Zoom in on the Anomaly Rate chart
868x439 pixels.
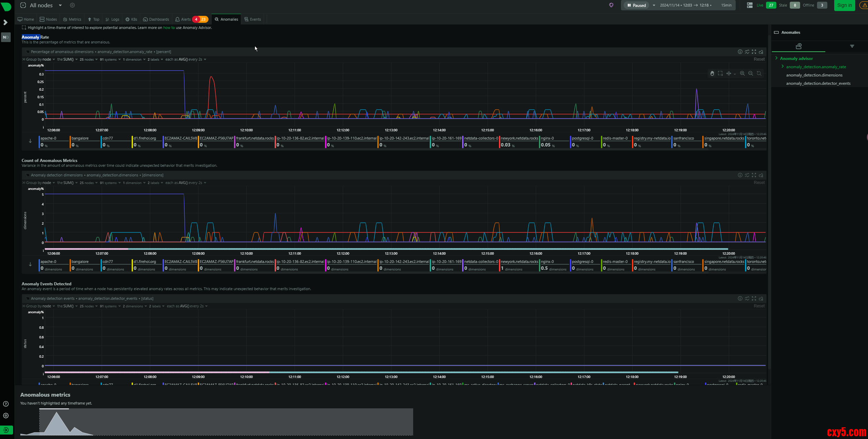tap(742, 73)
